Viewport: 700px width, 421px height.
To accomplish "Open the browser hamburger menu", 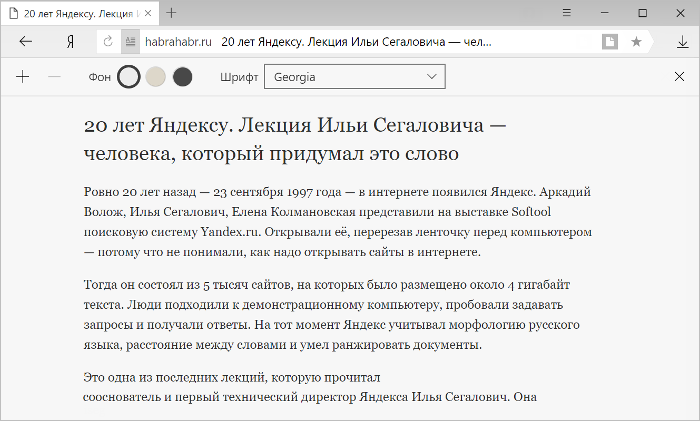I will click(x=567, y=13).
